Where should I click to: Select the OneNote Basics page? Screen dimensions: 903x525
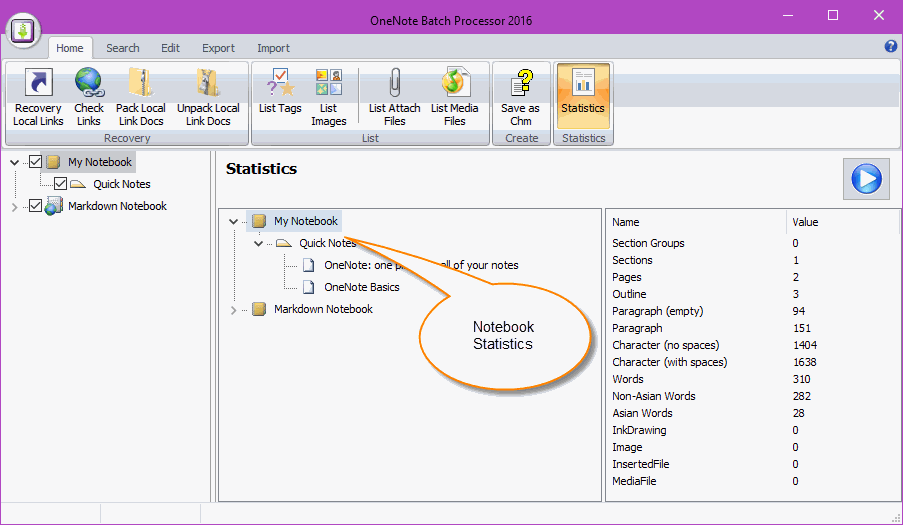click(x=362, y=287)
